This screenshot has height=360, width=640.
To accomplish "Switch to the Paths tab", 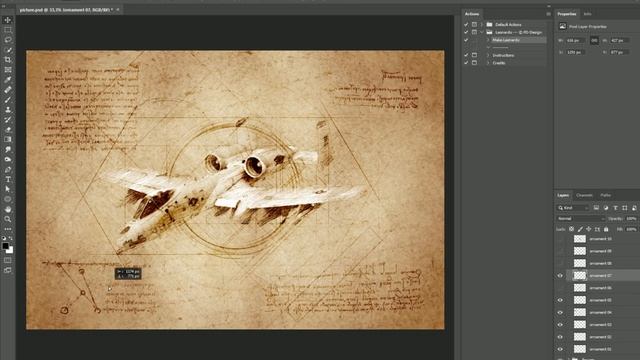I will tap(606, 196).
